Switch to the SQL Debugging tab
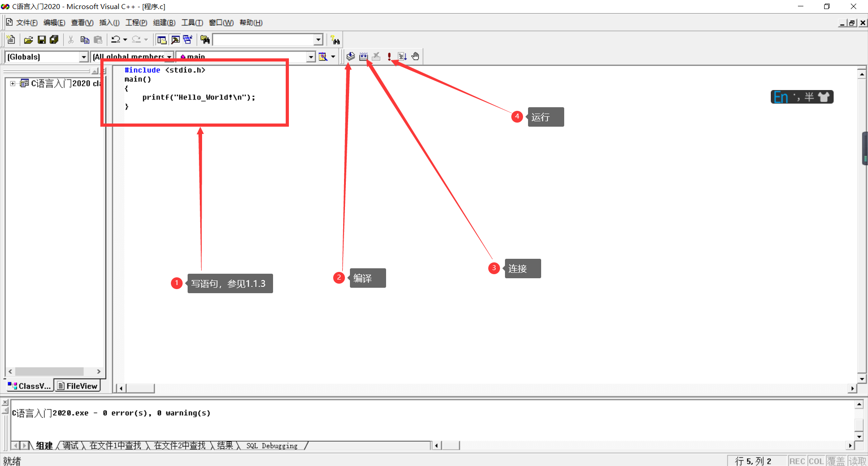868x466 pixels. (x=272, y=446)
